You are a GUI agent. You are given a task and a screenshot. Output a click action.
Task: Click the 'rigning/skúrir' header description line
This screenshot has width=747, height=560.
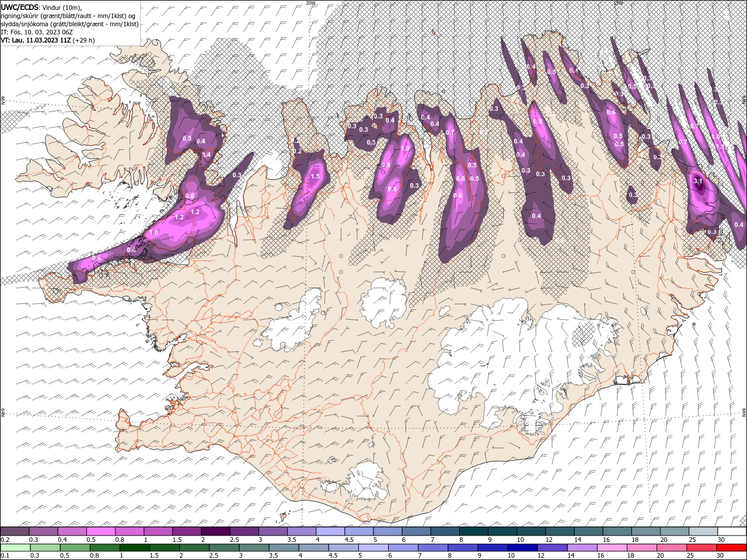[69, 16]
